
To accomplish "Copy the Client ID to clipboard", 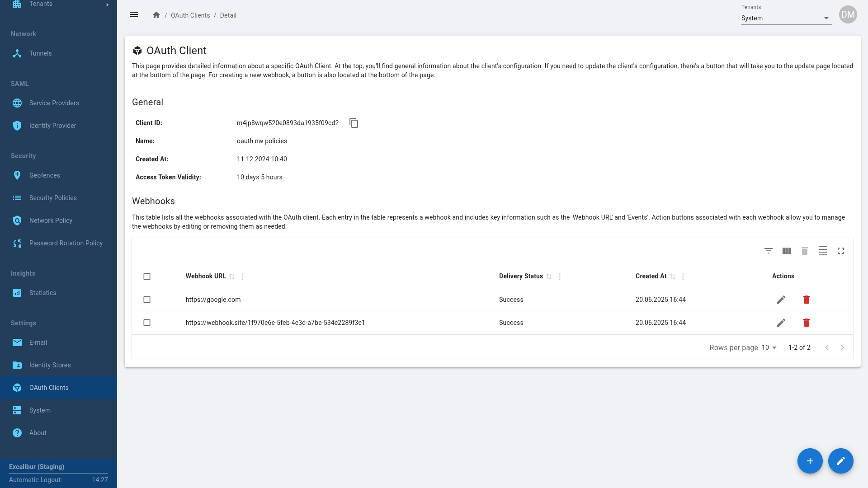I will [x=354, y=123].
